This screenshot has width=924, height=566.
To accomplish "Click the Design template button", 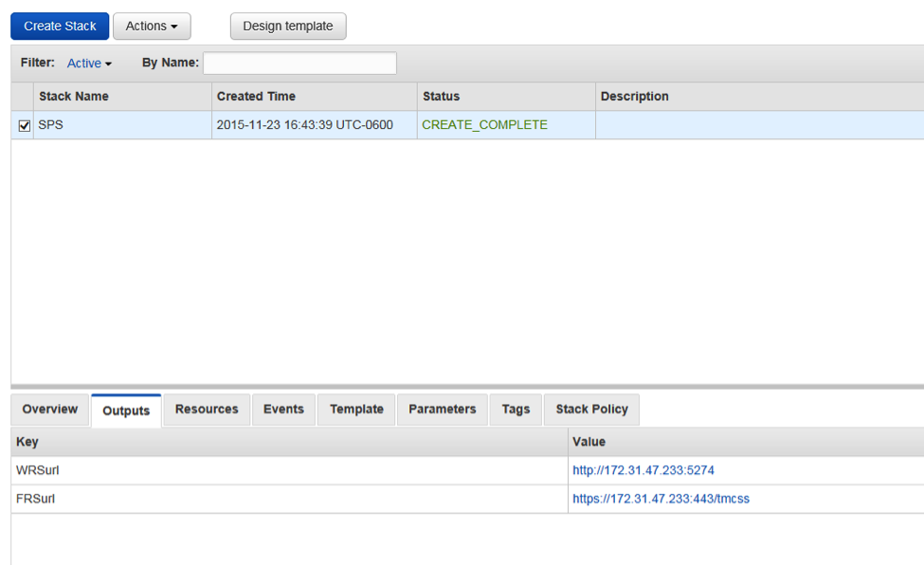I will tap(288, 27).
